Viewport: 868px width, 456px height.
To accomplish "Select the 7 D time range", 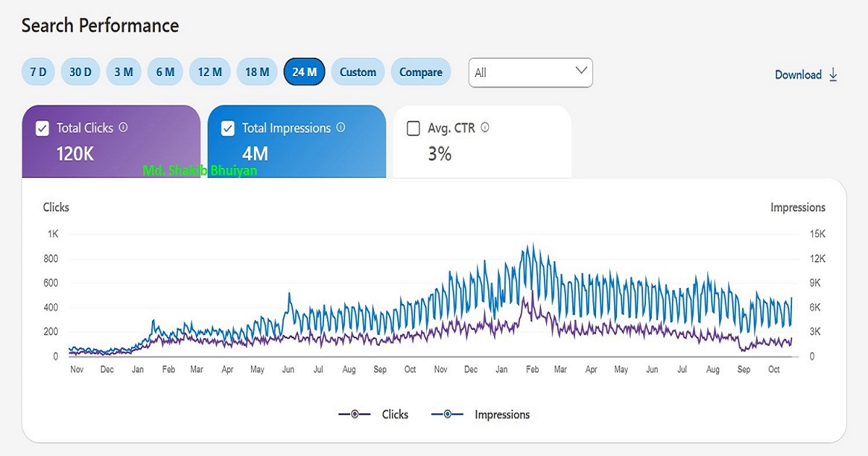I will click(38, 72).
